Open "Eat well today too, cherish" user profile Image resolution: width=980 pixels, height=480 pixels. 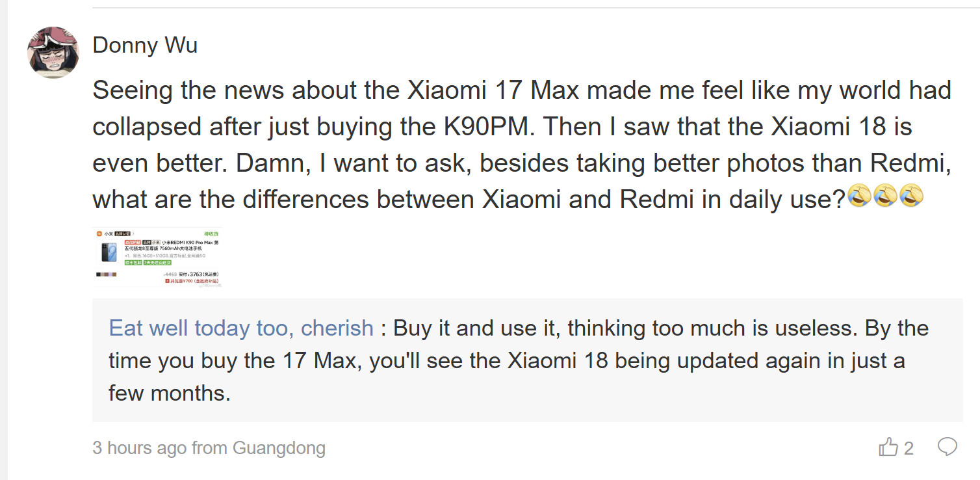(x=240, y=328)
